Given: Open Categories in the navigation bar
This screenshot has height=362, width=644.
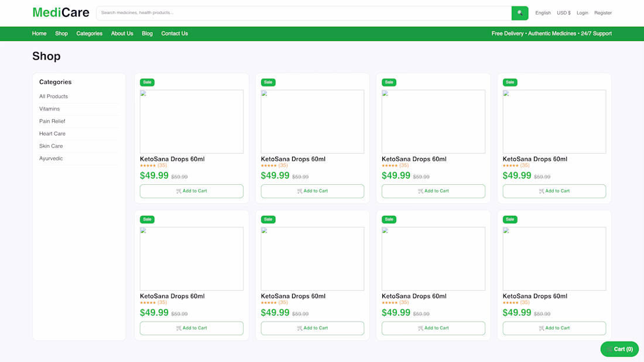Looking at the screenshot, I should [89, 34].
